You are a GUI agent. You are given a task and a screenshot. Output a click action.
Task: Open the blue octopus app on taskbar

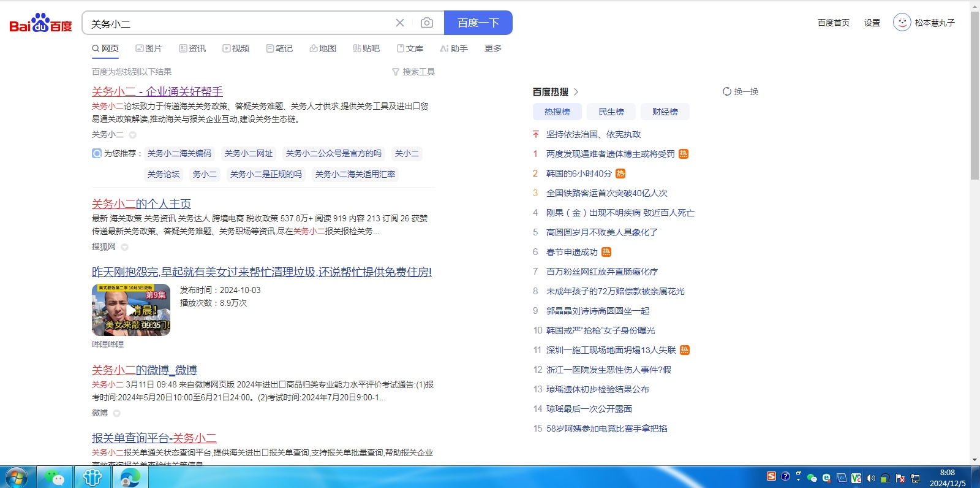click(x=92, y=477)
